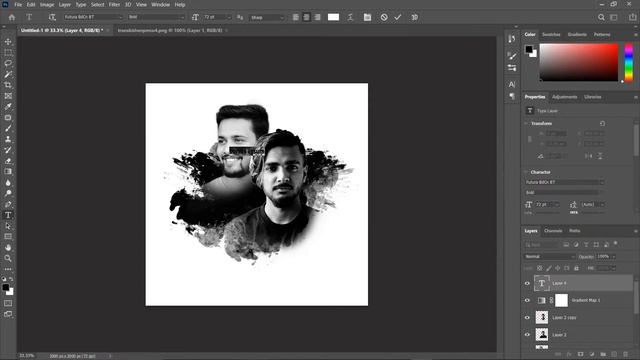Select the Pen tool

(8, 204)
